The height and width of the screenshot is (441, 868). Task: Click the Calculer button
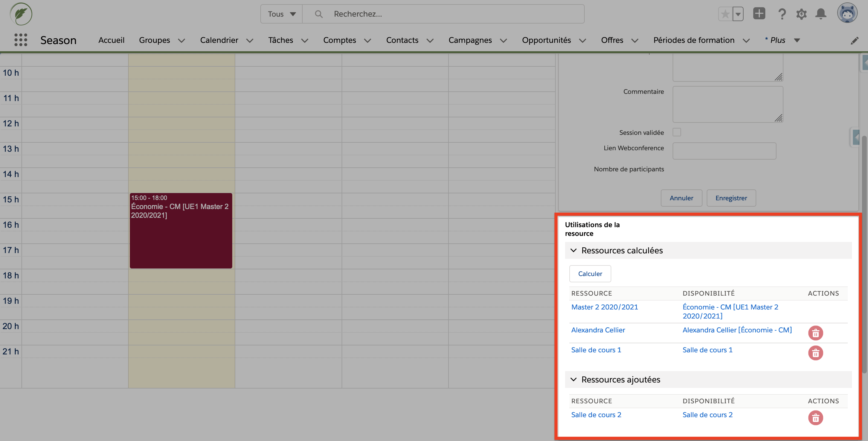click(x=590, y=274)
